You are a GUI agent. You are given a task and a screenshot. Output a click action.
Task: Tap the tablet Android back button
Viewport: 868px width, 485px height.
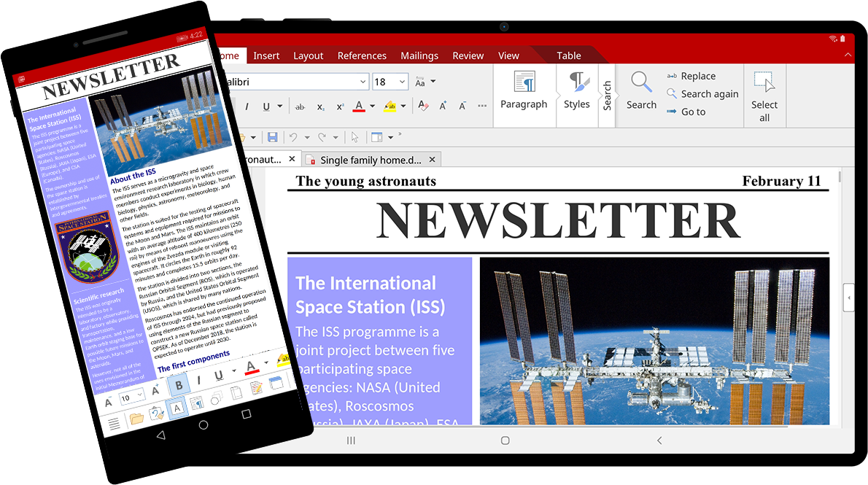(659, 441)
